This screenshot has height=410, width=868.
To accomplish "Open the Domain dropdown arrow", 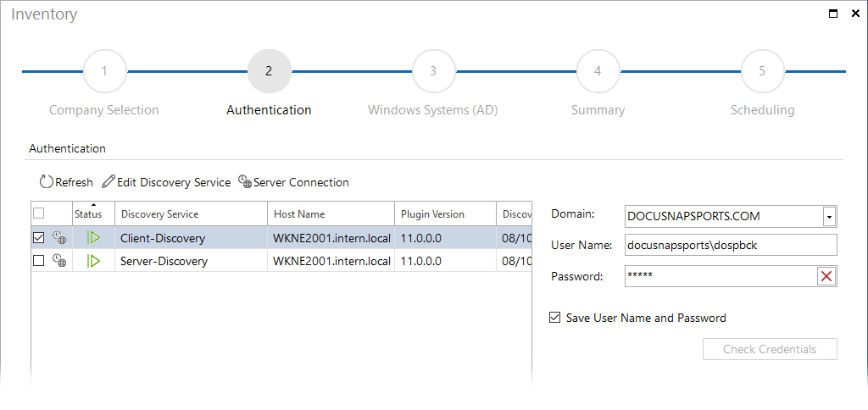I will click(829, 217).
